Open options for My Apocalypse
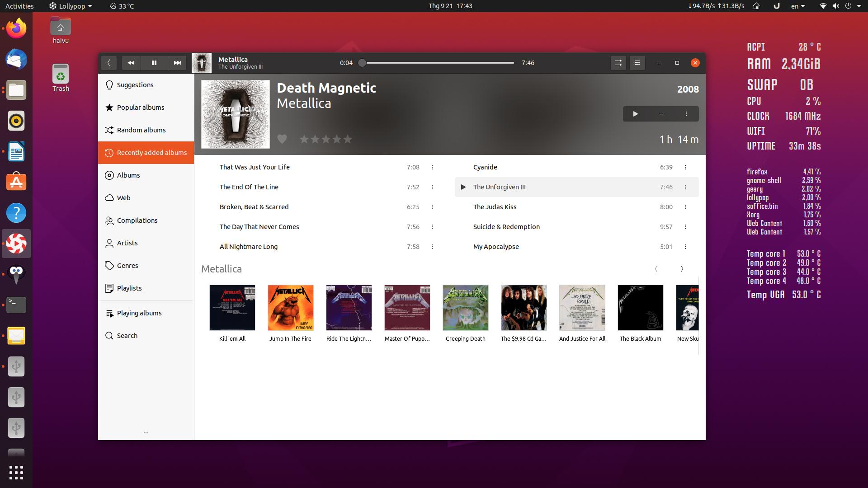This screenshot has width=868, height=488. pos(685,247)
